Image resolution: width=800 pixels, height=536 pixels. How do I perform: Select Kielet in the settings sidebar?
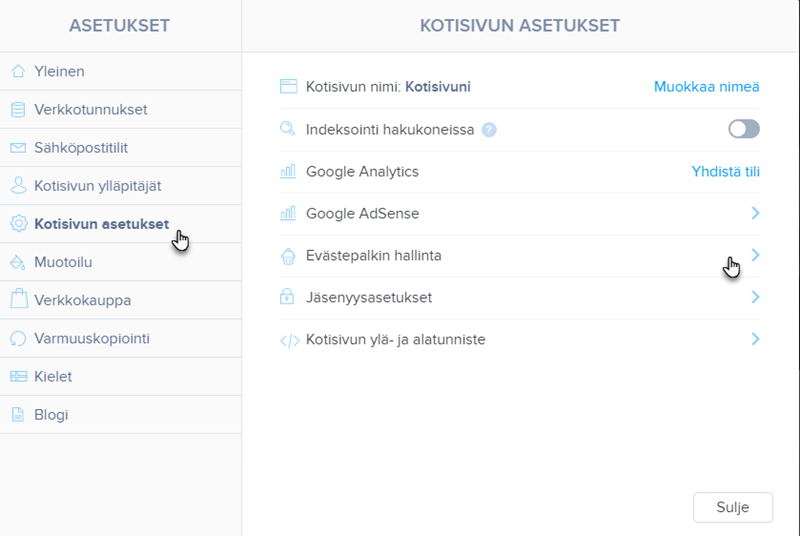[x=53, y=376]
